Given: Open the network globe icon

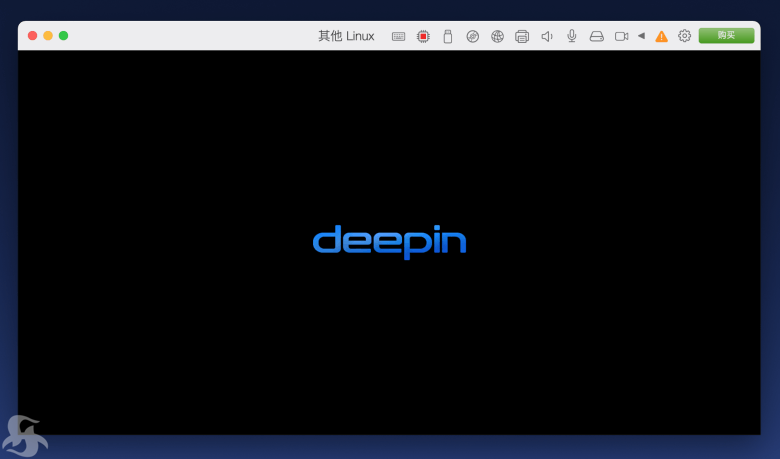Looking at the screenshot, I should [497, 36].
